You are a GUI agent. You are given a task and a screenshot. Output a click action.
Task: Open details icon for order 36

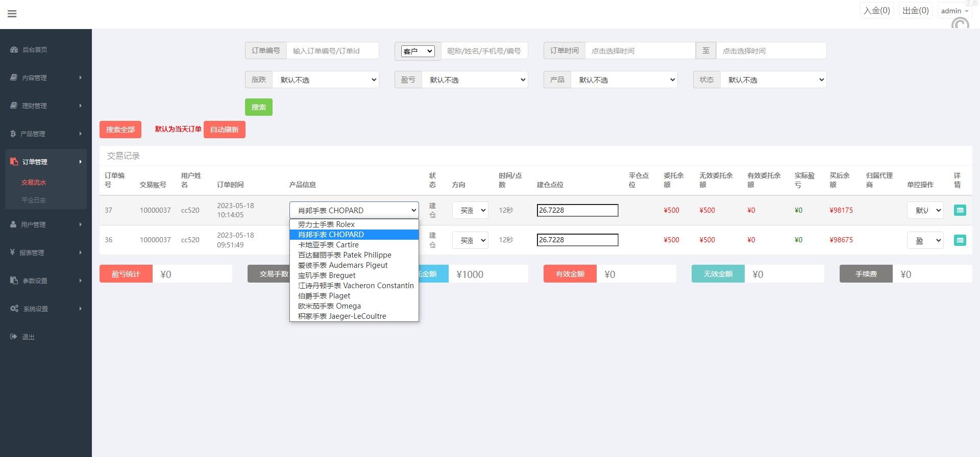click(x=960, y=240)
